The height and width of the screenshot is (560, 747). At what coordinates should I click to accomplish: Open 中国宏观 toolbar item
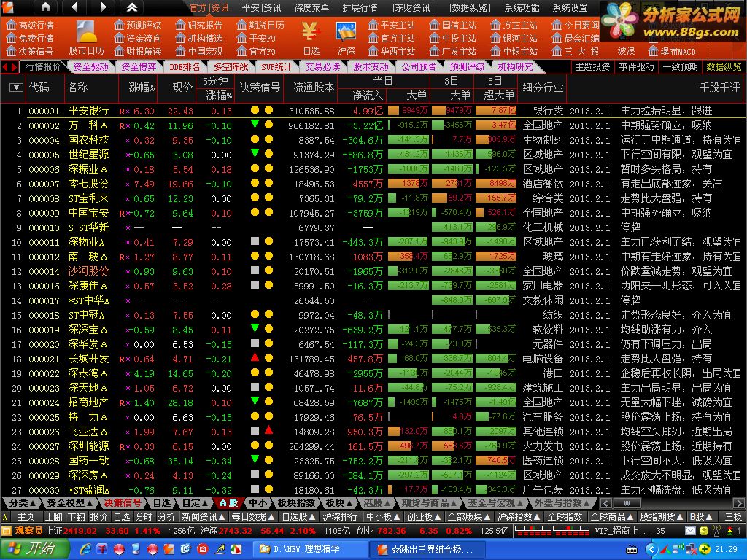coord(198,51)
